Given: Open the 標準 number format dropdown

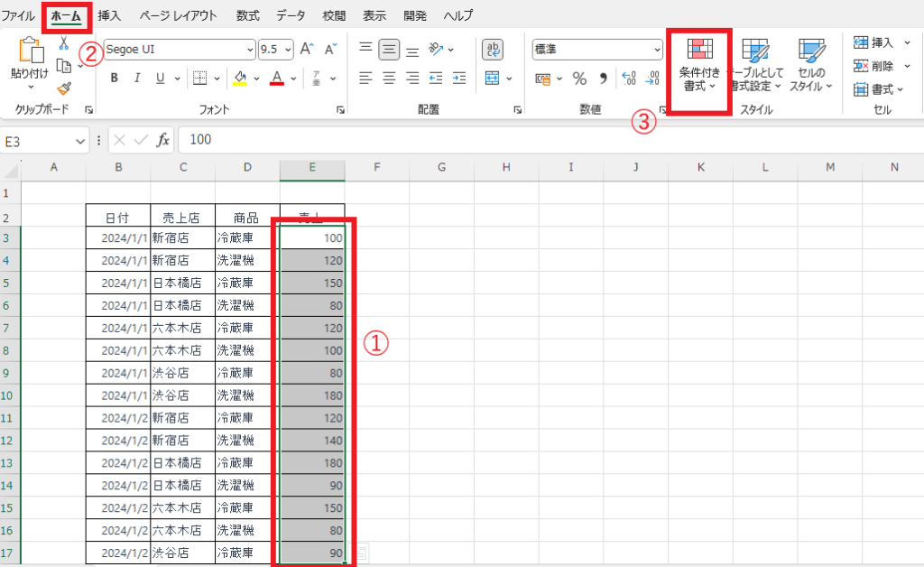Looking at the screenshot, I should (x=657, y=50).
